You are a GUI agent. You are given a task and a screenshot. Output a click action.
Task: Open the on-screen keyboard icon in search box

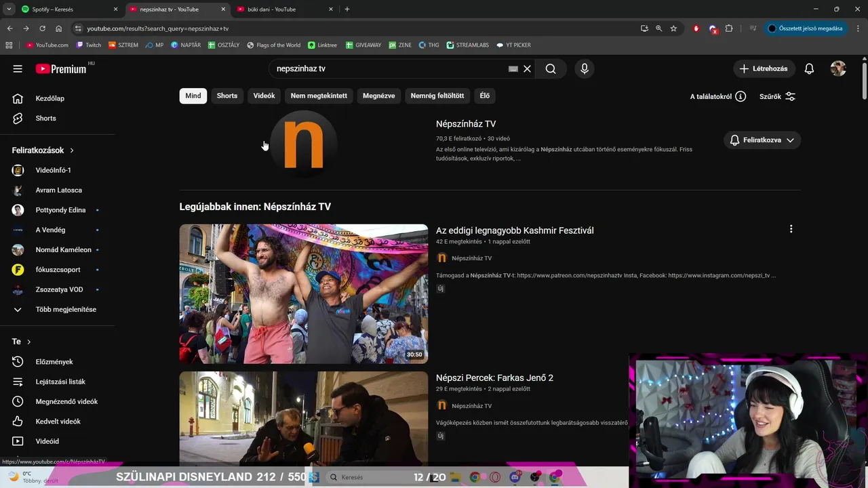point(513,68)
